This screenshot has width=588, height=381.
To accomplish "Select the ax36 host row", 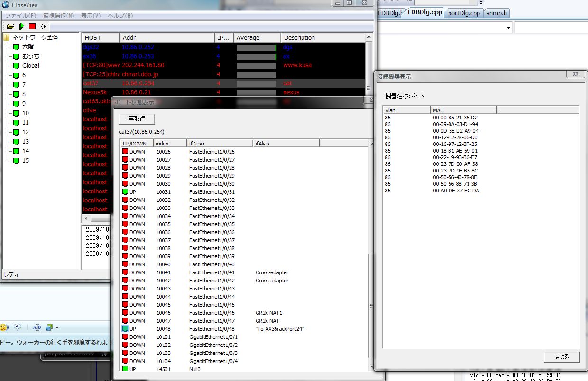I will pos(223,56).
